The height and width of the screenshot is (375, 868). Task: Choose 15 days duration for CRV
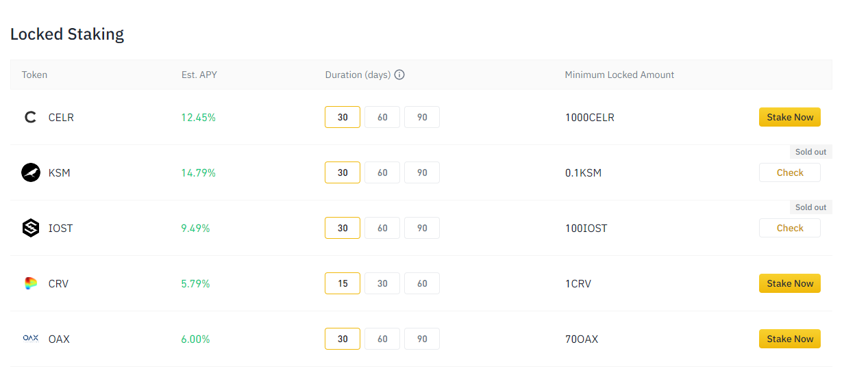(343, 283)
